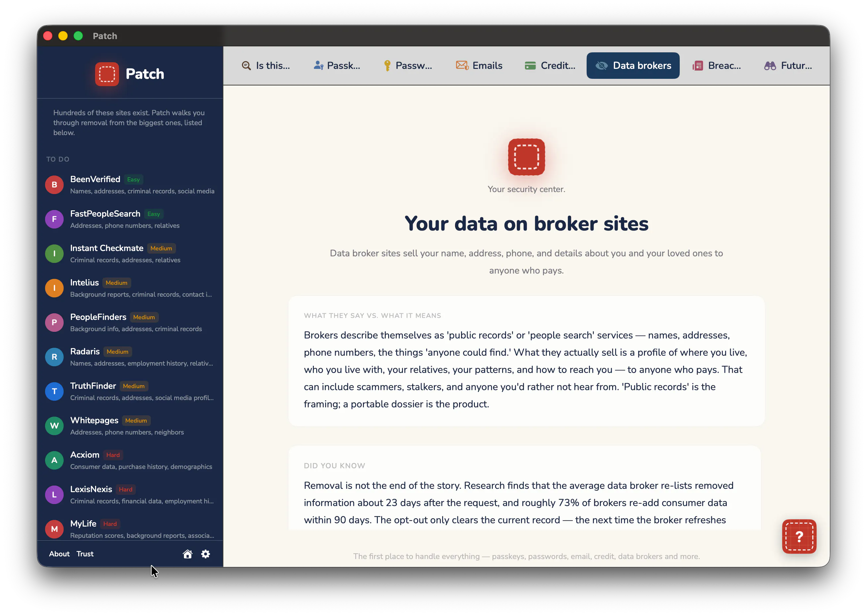Click the Patch window title text
The height and width of the screenshot is (616, 867).
pyautogui.click(x=105, y=36)
